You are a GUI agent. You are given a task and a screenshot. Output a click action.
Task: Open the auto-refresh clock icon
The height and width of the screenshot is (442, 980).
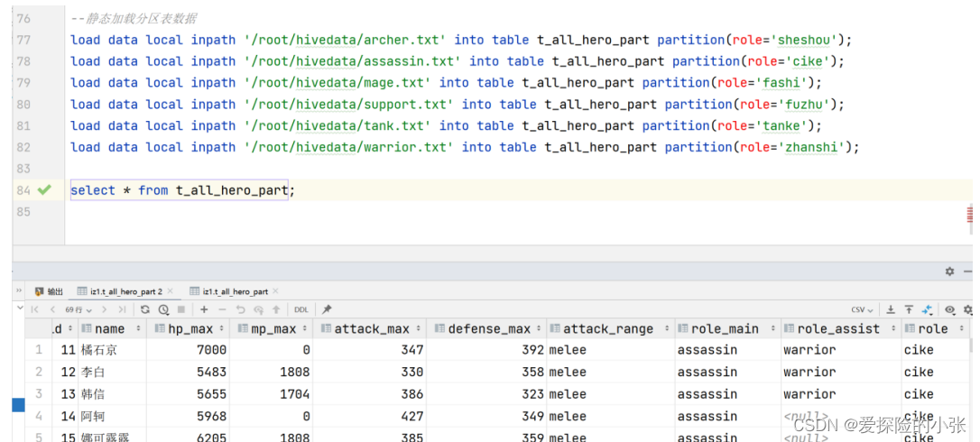click(163, 309)
